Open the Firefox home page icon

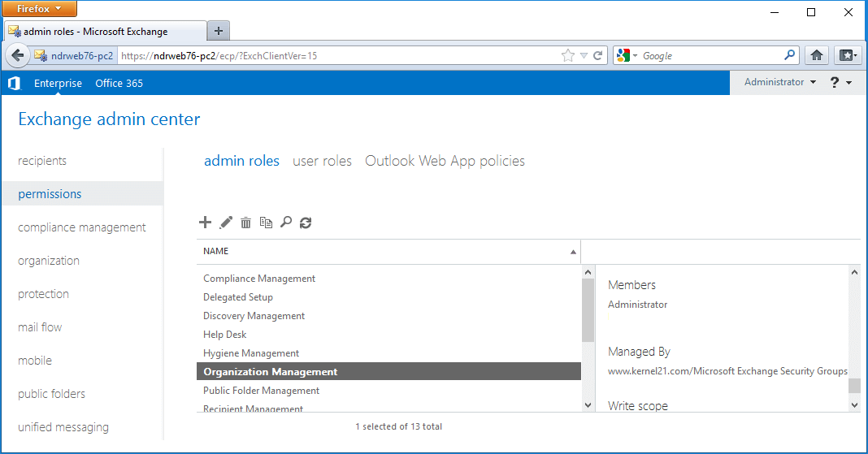(x=817, y=55)
